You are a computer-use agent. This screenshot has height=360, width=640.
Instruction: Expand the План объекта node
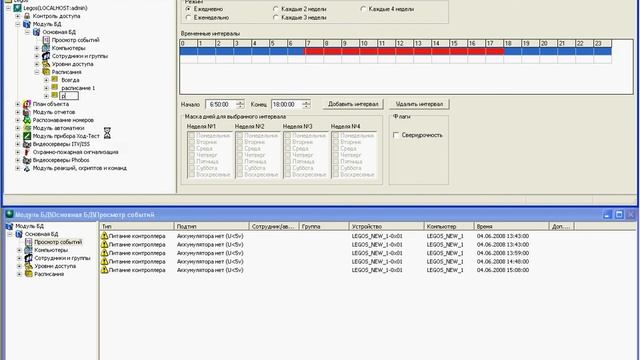[18, 104]
